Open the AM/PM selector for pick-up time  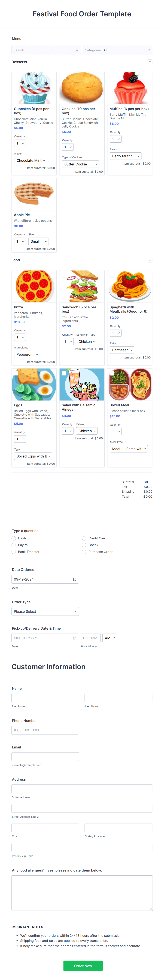point(110,638)
